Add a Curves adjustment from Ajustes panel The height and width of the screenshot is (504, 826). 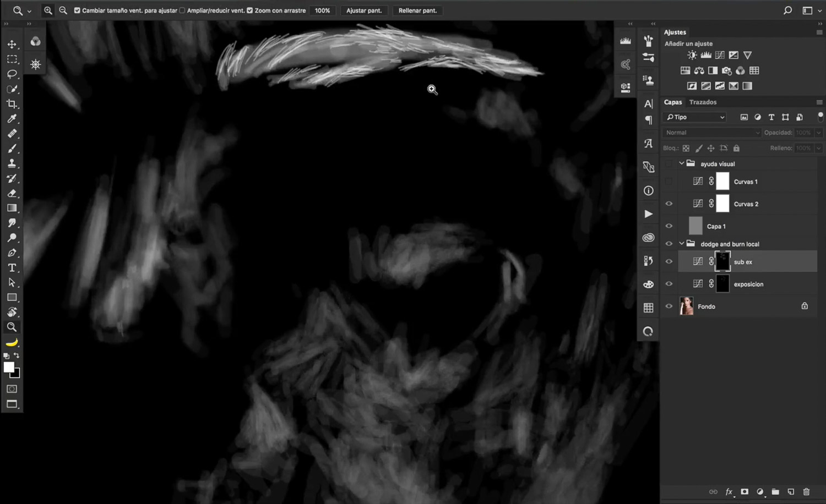pos(720,55)
